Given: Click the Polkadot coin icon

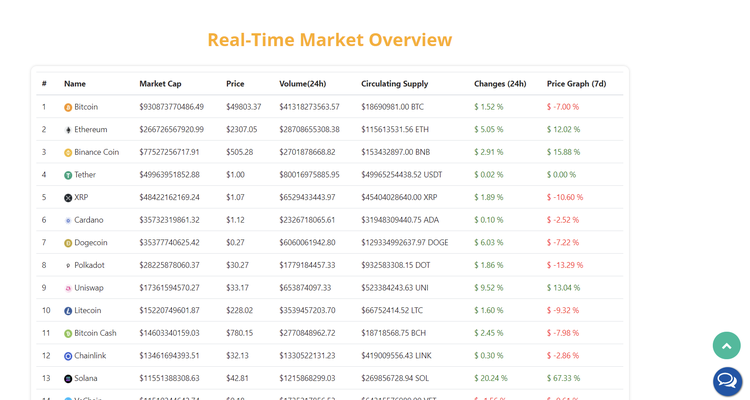Looking at the screenshot, I should pos(68,266).
